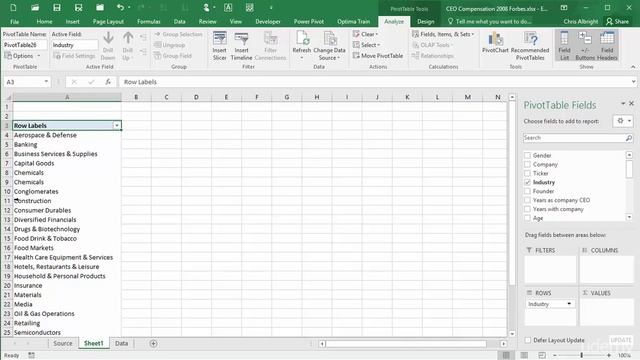
Task: Switch to the Formulas tab
Action: click(x=149, y=22)
